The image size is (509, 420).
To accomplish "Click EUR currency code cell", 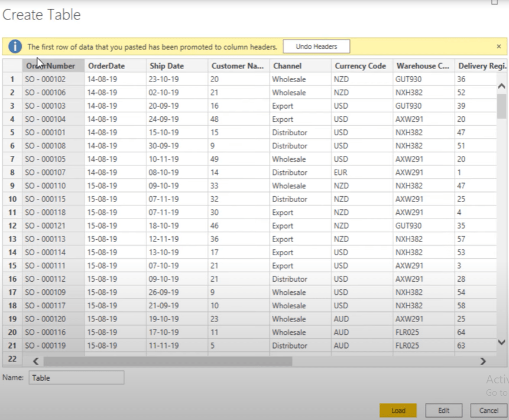I will [x=362, y=172].
